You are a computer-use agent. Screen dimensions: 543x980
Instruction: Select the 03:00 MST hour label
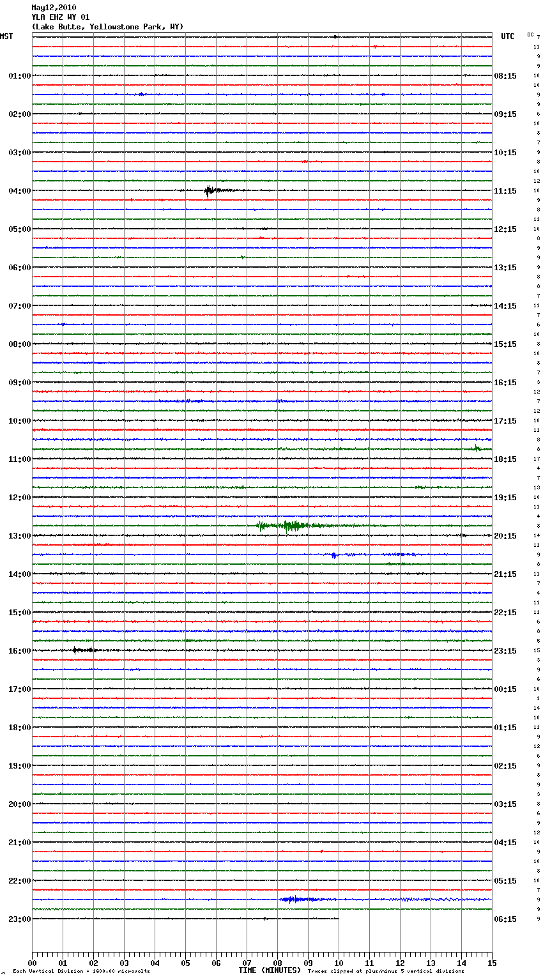pyautogui.click(x=19, y=153)
